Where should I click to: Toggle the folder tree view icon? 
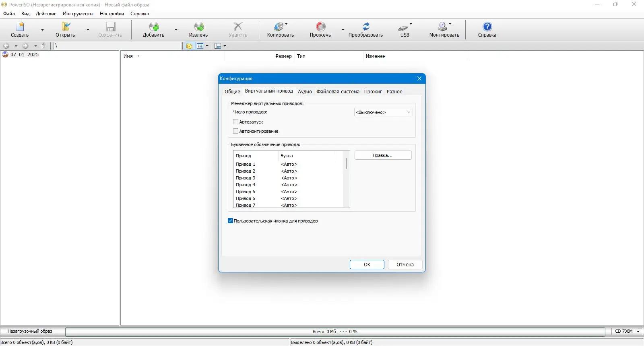189,46
